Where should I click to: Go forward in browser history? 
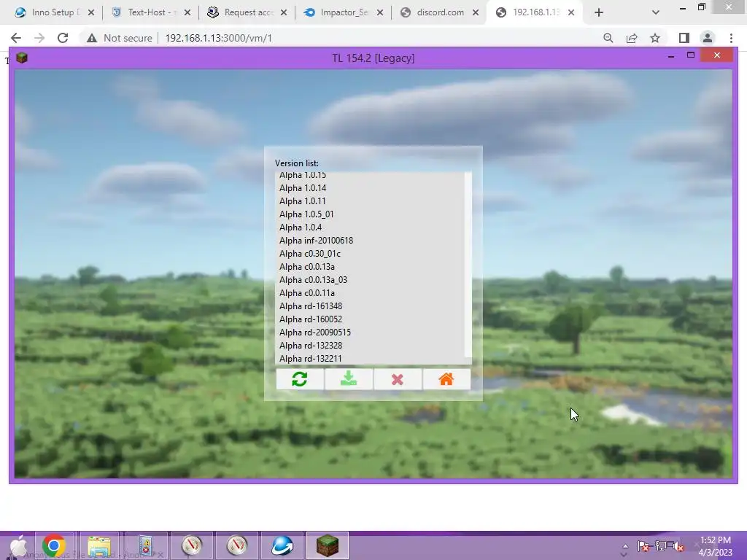(x=39, y=38)
